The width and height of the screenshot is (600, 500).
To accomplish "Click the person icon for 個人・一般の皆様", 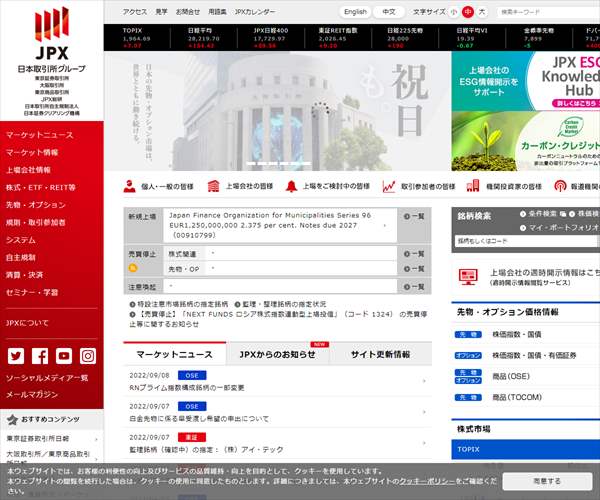I will [x=130, y=186].
